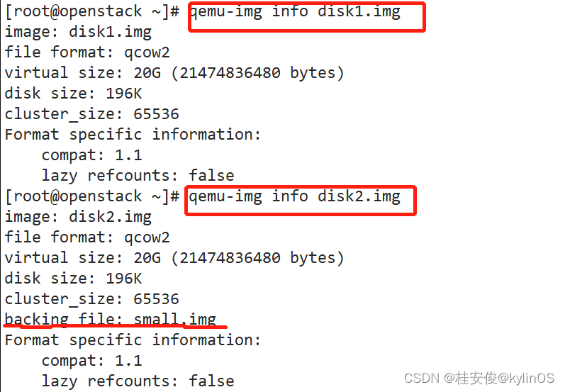This screenshot has width=565, height=392.
Task: Click the second cluster_size: 65536 line
Action: coord(91,299)
